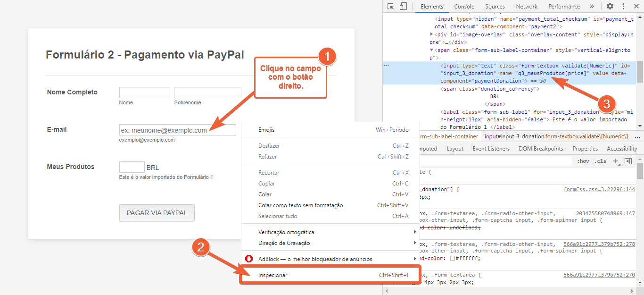This screenshot has height=295, width=644.
Task: Collapse the form-sub-label-container span node
Action: click(432, 50)
